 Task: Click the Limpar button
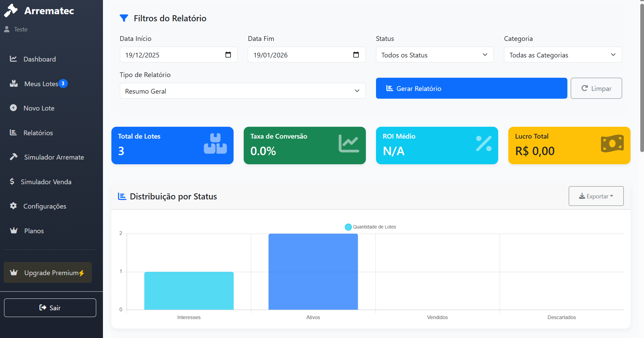(x=596, y=88)
